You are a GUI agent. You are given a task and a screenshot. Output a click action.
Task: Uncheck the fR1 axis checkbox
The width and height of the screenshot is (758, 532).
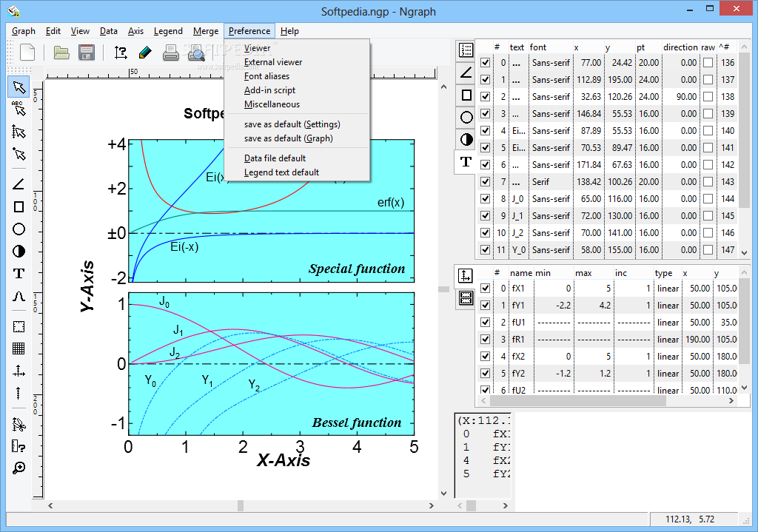coord(486,339)
